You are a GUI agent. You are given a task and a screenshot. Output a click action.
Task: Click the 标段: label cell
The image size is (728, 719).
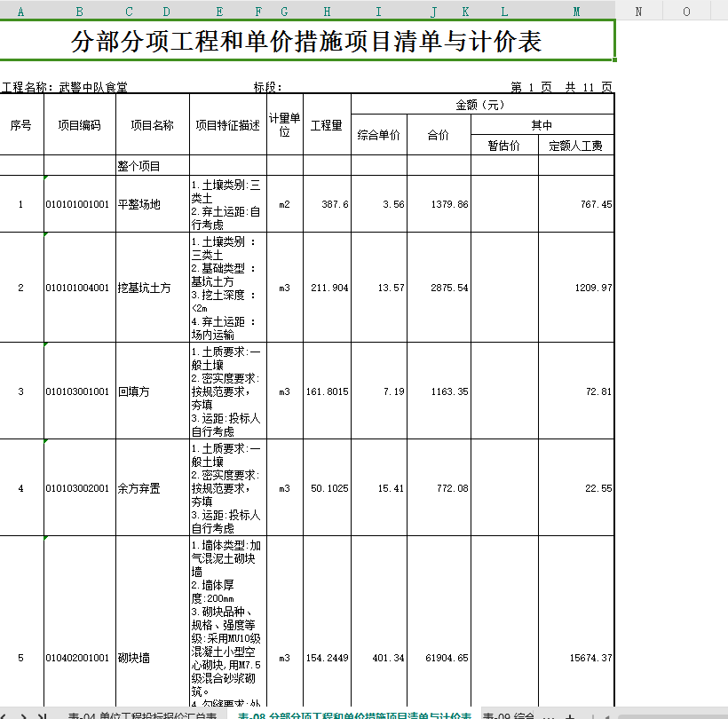tap(267, 87)
